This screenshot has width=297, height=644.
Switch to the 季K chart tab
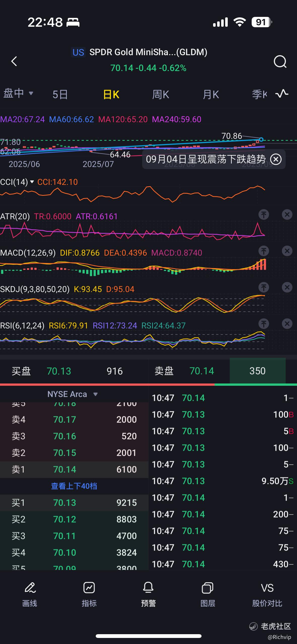click(259, 95)
